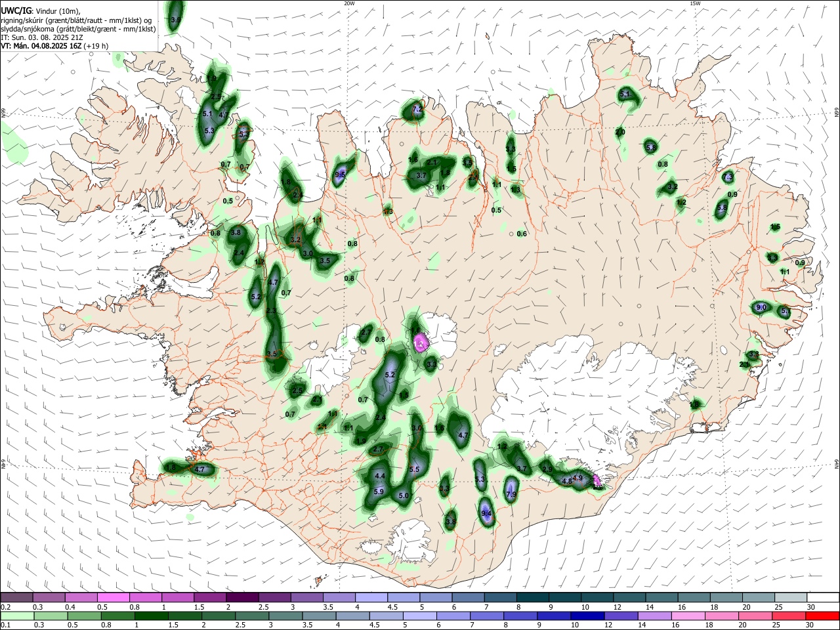The width and height of the screenshot is (840, 630).
Task: Click the 1.2 snow value on pink blob
Action: point(418,343)
